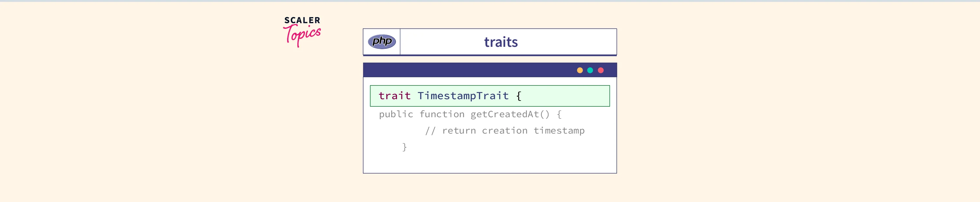Click the PHP logo icon
980x202 pixels.
(x=382, y=42)
